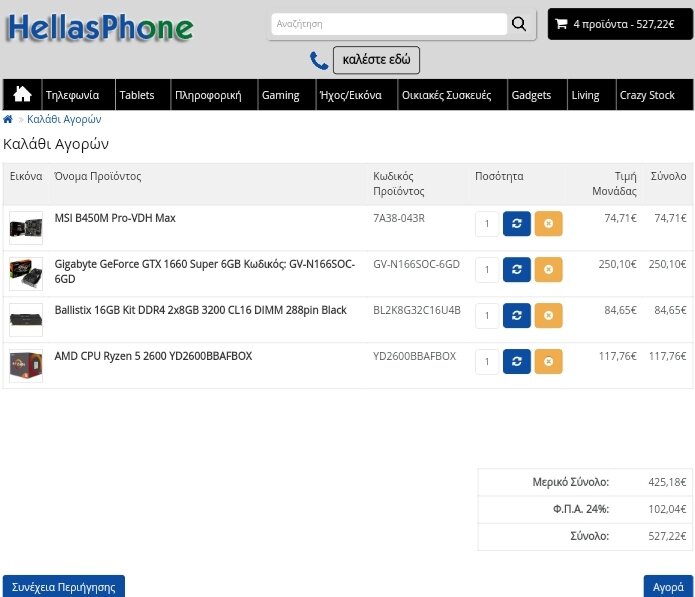Click the blue phone icon
Image resolution: width=695 pixels, height=597 pixels.
point(319,61)
